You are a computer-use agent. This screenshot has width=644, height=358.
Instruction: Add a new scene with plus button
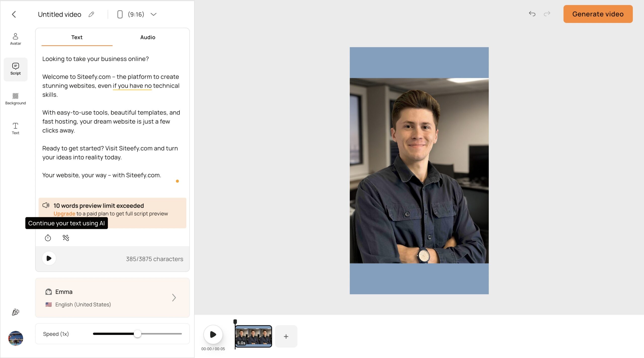click(x=286, y=336)
